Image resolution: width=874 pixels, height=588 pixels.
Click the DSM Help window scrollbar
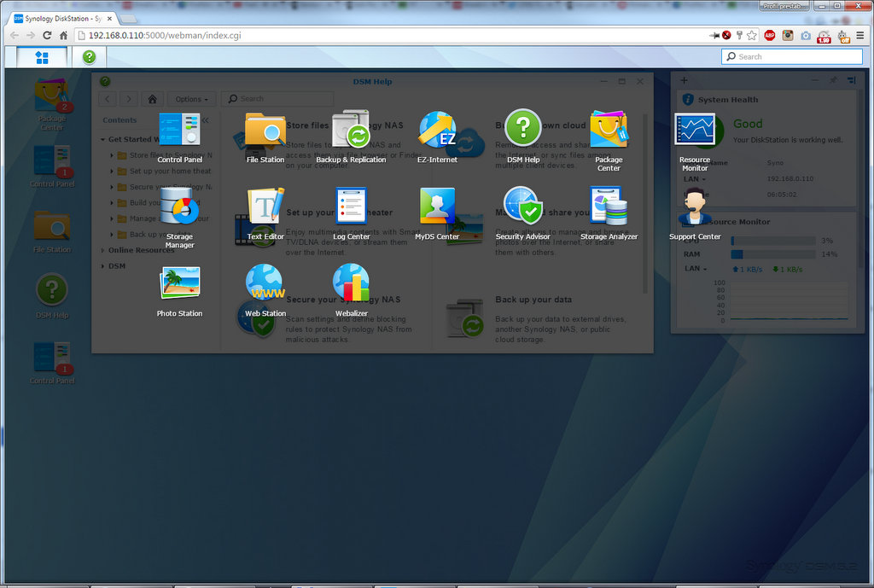[x=645, y=204]
